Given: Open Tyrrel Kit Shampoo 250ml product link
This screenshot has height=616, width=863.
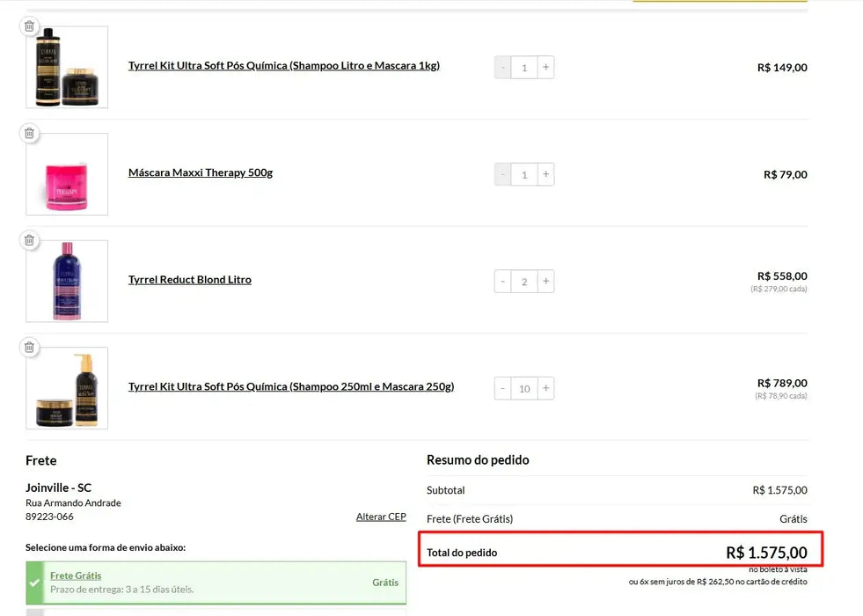Looking at the screenshot, I should pos(291,386).
